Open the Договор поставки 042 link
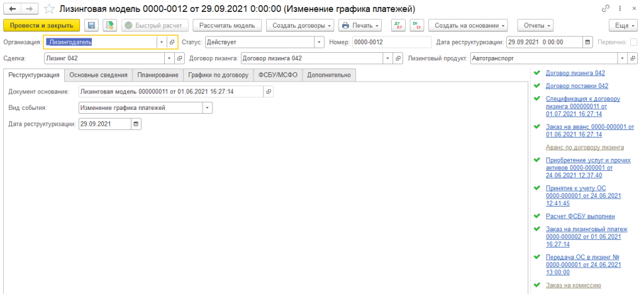Screen dimensions: 644x294 (x=577, y=85)
